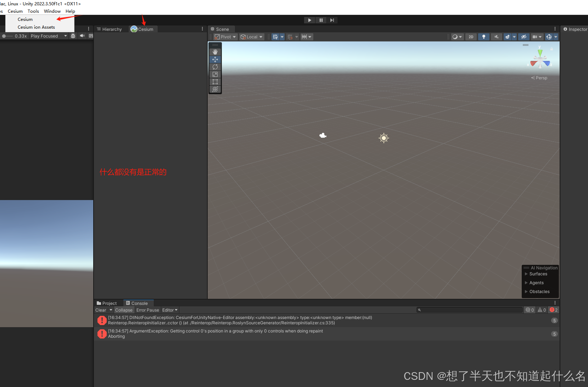
Task: Select the Rotate tool
Action: coord(215,67)
